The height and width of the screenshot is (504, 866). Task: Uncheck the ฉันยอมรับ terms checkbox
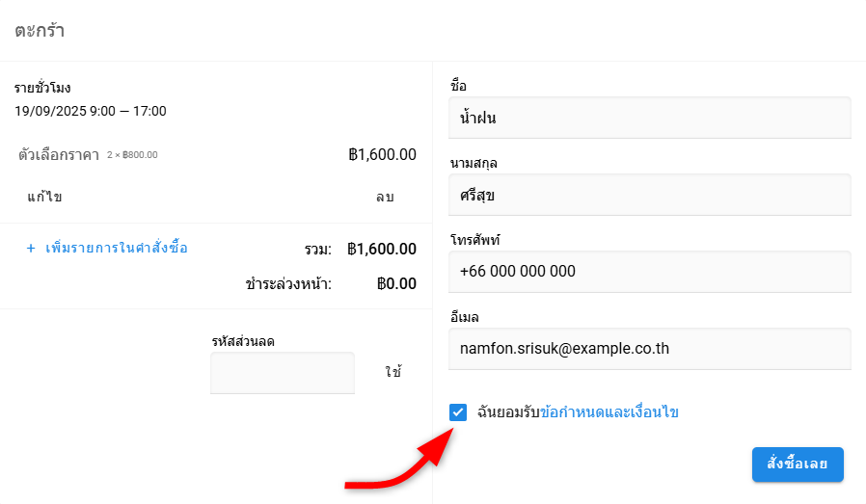[458, 412]
